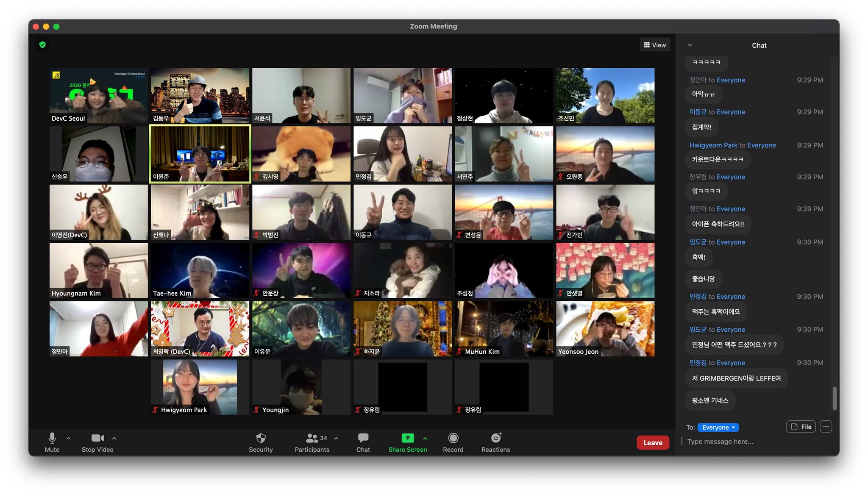Collapse chat panel with chevron

point(690,45)
